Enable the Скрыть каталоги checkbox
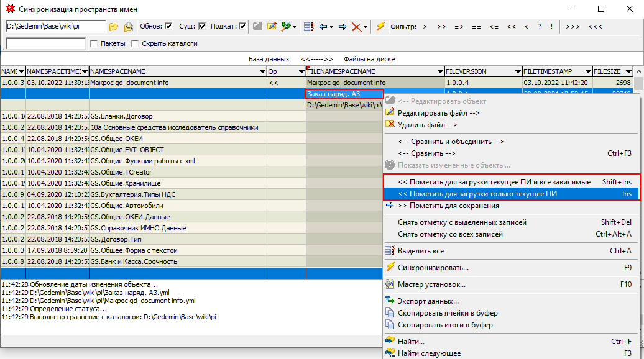 click(136, 44)
